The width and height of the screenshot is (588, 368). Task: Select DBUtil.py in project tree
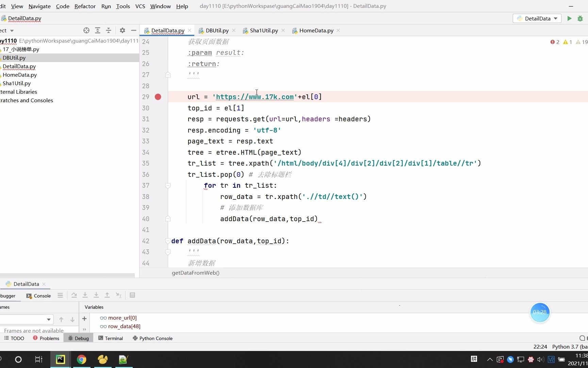click(14, 58)
